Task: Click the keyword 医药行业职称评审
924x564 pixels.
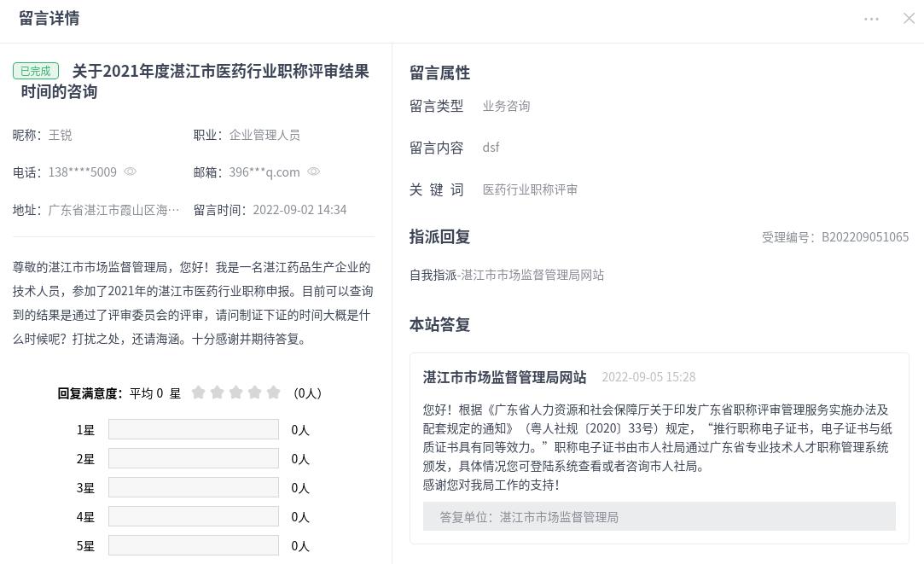Action: (530, 189)
